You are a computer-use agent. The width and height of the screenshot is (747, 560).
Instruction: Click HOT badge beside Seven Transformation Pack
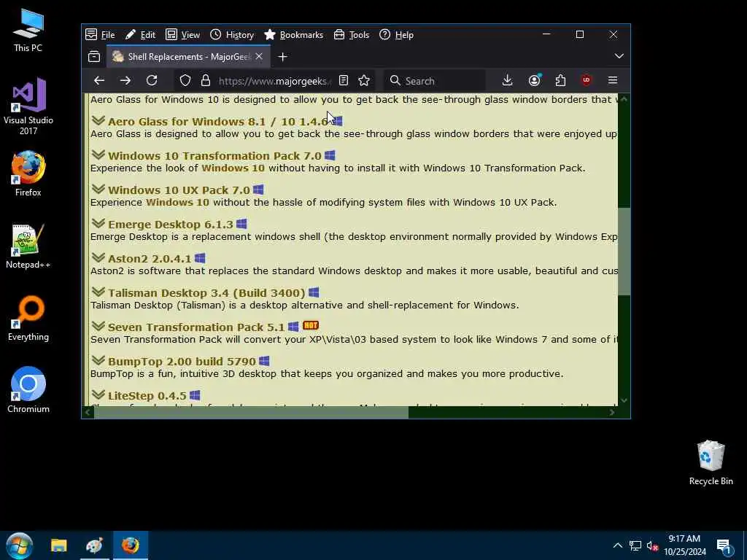pyautogui.click(x=311, y=325)
